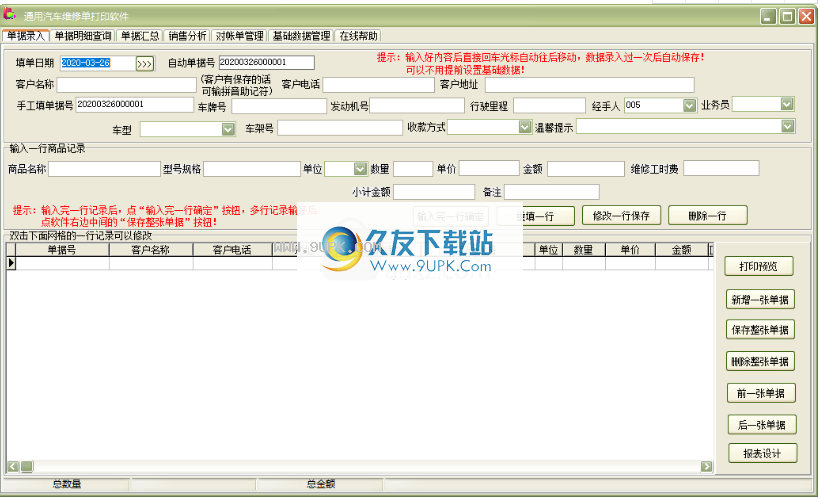
Task: Go to 后一张单据
Action: [x=762, y=425]
